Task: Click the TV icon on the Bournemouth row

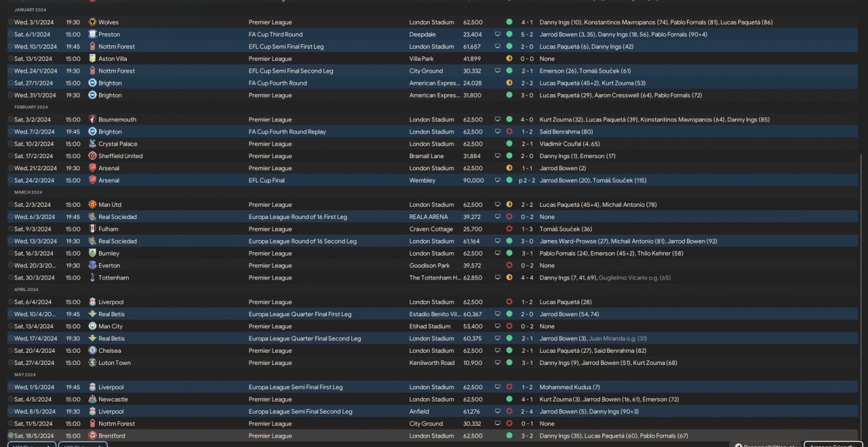Action: [x=498, y=120]
